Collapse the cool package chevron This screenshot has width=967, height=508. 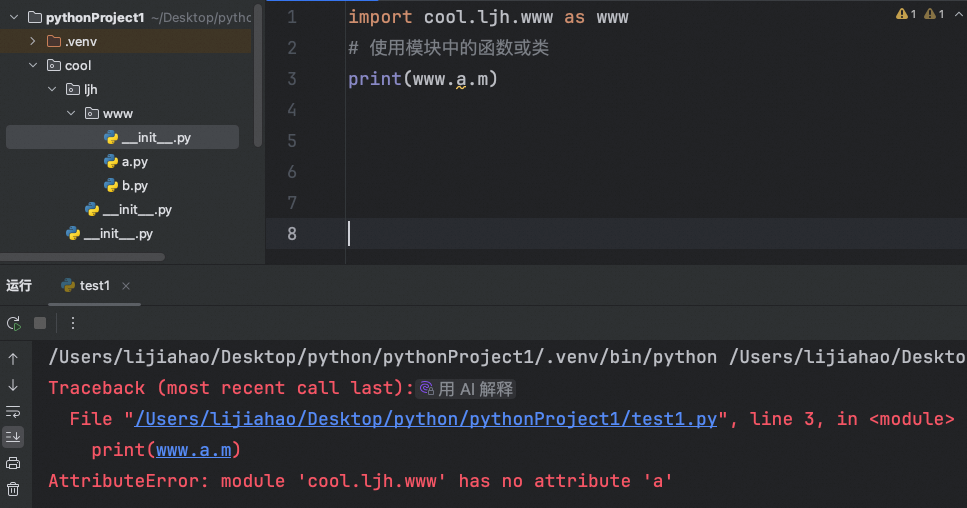33,65
